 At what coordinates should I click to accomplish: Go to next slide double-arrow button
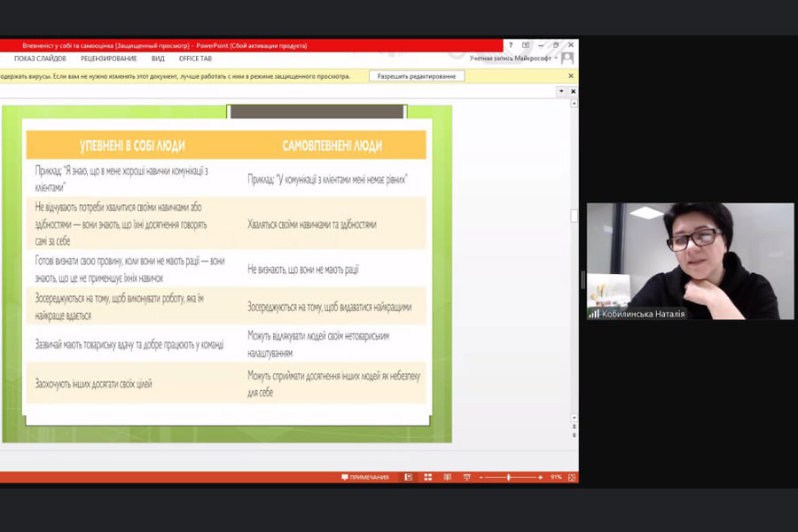point(574,435)
